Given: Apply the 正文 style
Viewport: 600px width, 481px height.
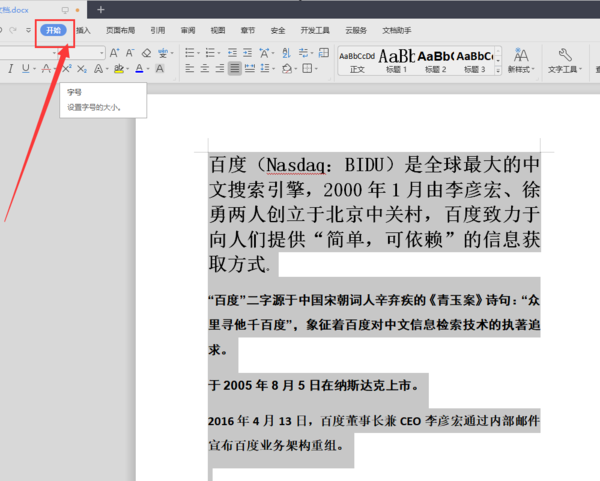Looking at the screenshot, I should 357,62.
